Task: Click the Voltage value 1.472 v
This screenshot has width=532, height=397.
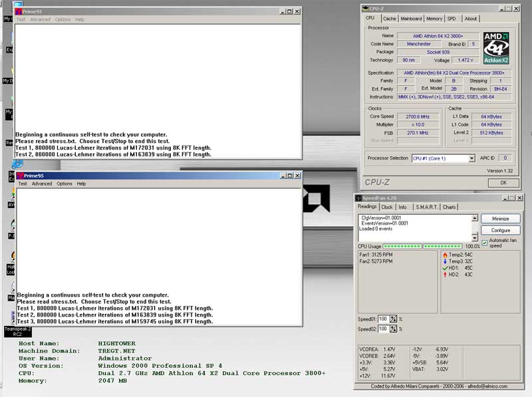Action: point(465,60)
